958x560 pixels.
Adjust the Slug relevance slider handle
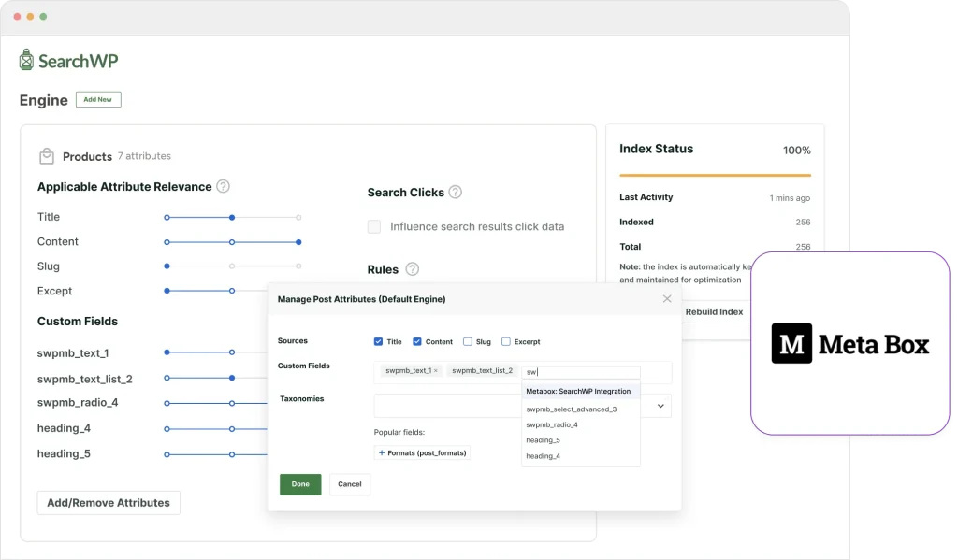[167, 266]
